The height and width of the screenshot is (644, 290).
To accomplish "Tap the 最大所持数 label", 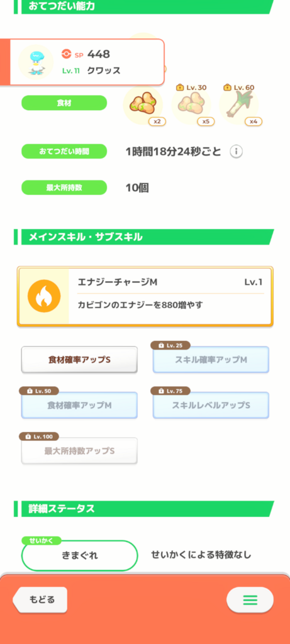I will 64,187.
